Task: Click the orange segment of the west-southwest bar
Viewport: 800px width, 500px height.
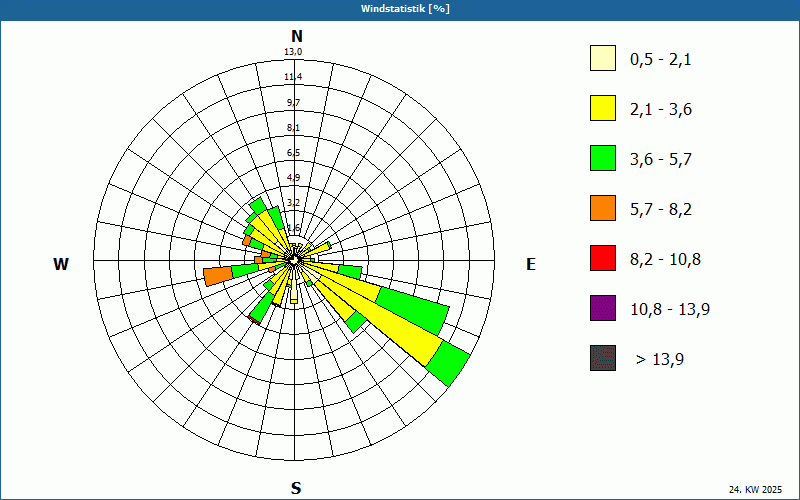Action: [218, 276]
